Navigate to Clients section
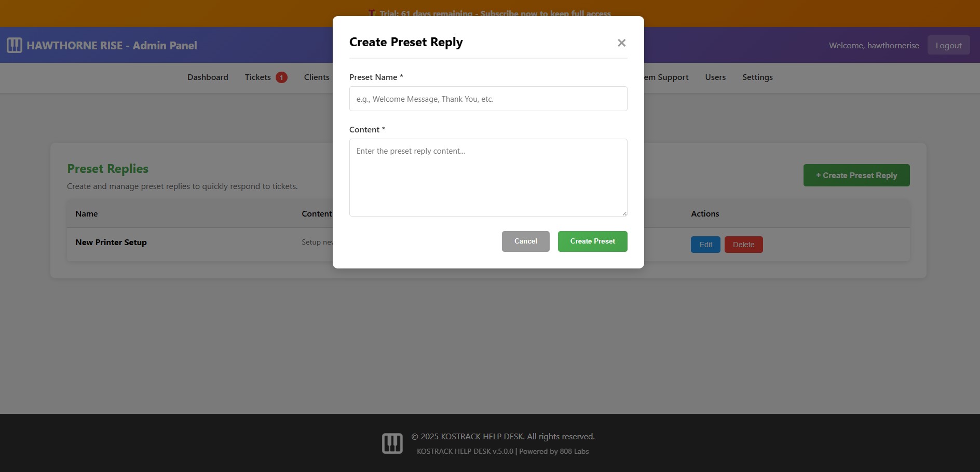 tap(317, 77)
